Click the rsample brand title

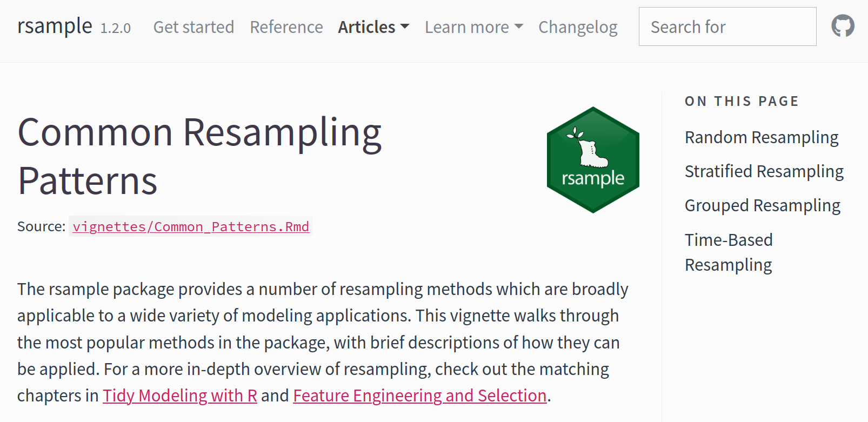pos(55,26)
